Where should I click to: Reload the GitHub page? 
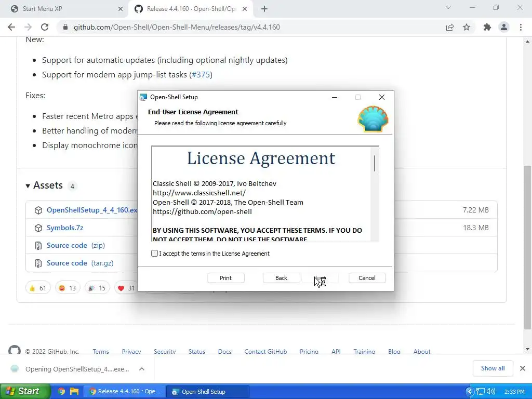[x=45, y=27]
